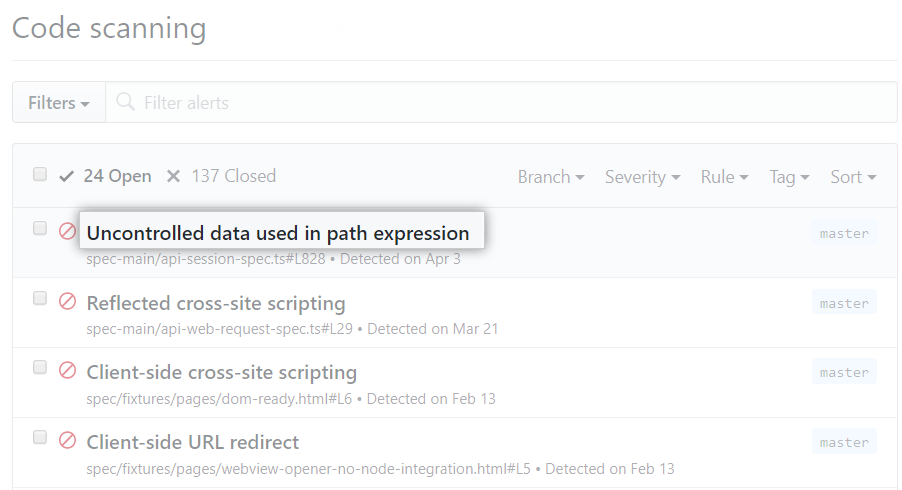Toggle the select-all alerts checkbox
Screen dimensions: 902x490
(40, 174)
